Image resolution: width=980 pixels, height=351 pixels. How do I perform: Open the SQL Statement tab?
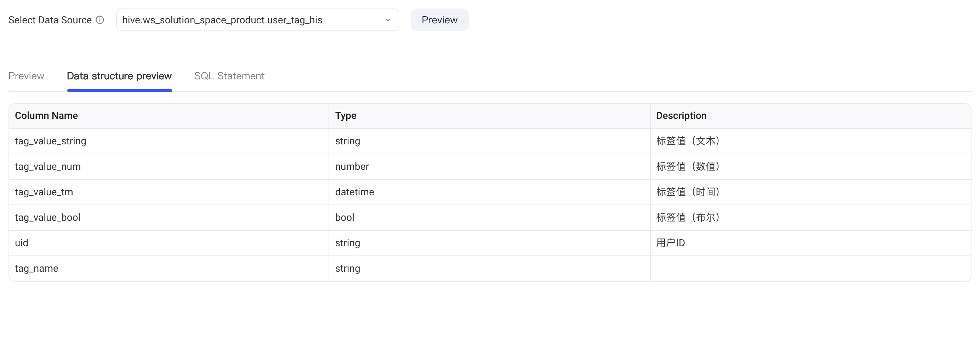[229, 76]
